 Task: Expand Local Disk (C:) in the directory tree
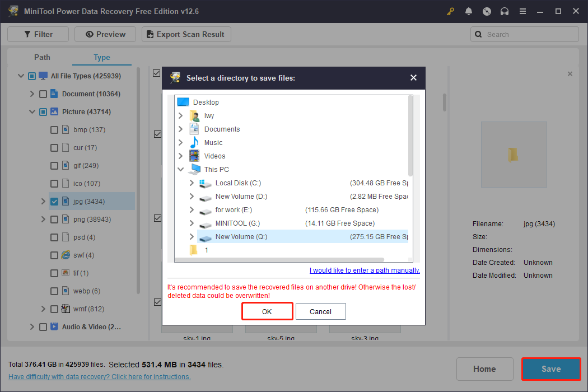[x=191, y=183]
